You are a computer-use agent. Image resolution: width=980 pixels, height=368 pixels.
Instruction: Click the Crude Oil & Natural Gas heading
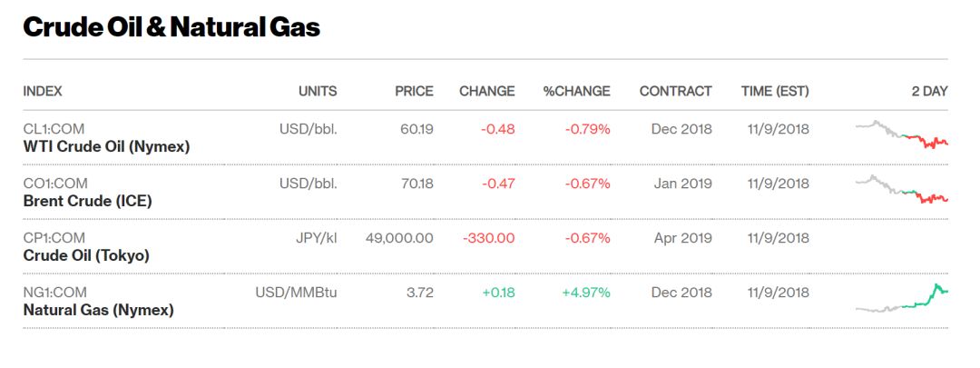coord(171,27)
